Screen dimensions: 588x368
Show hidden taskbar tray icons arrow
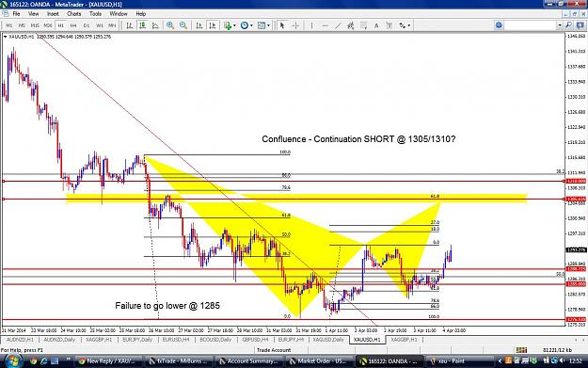coord(500,360)
